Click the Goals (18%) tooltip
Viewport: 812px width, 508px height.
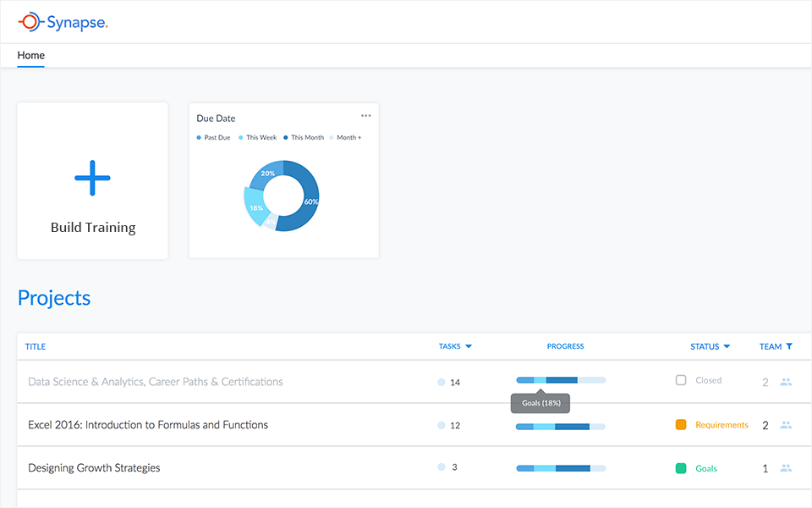click(540, 403)
